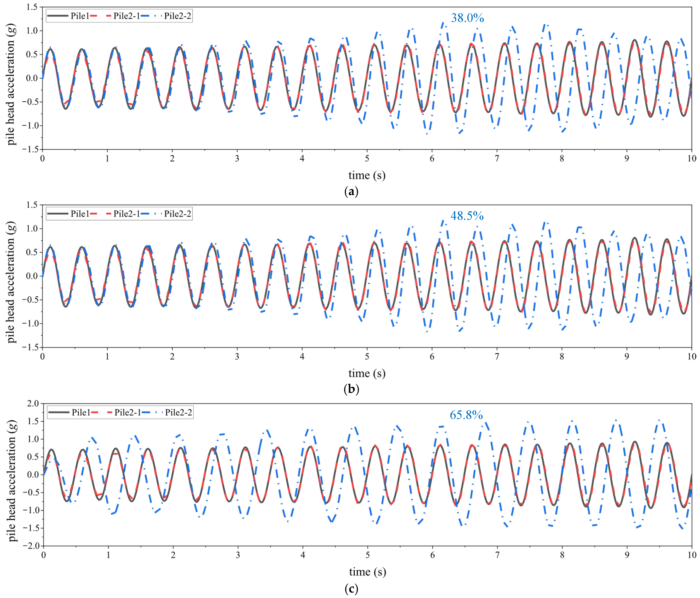Click the gray Pile1 line sample in chart (a) legend
700x598 pixels.
click(58, 16)
